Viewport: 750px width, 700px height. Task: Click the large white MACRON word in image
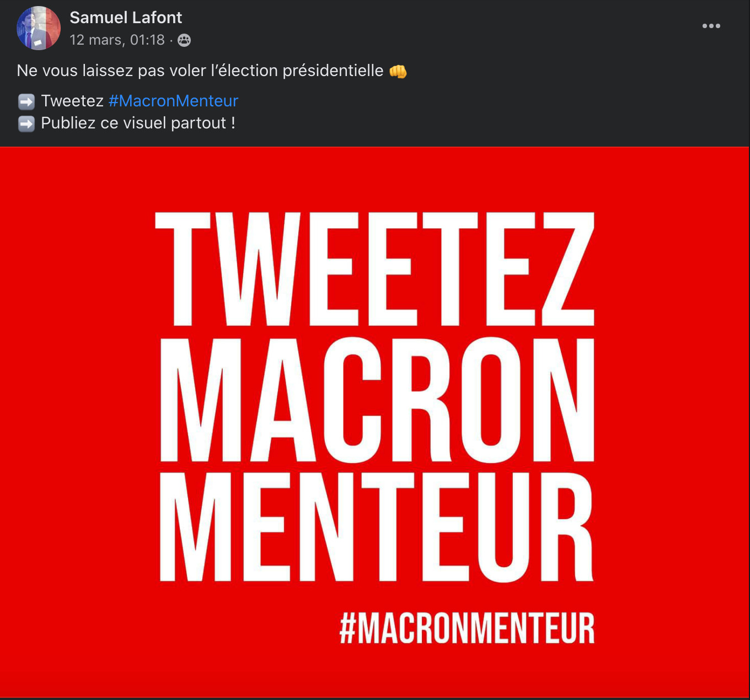click(377, 400)
